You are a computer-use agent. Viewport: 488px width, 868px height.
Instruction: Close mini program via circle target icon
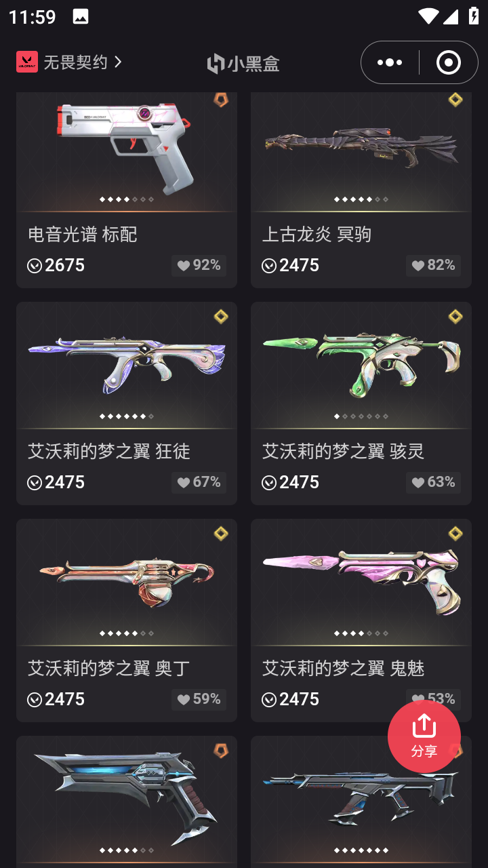point(448,62)
